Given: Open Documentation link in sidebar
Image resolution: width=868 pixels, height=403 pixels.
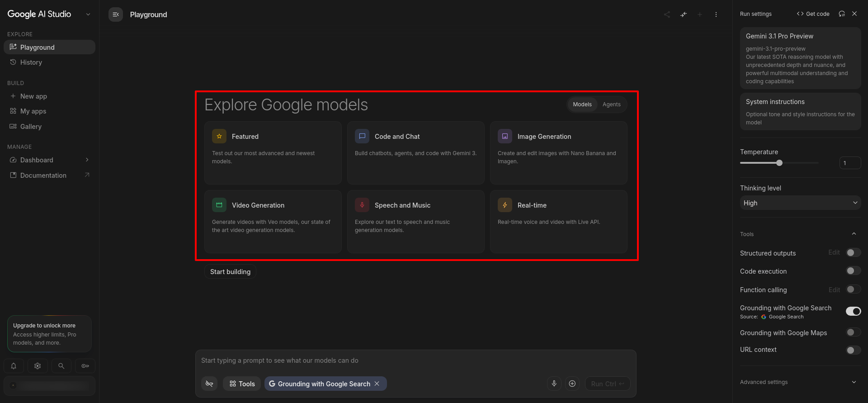Looking at the screenshot, I should [49, 175].
